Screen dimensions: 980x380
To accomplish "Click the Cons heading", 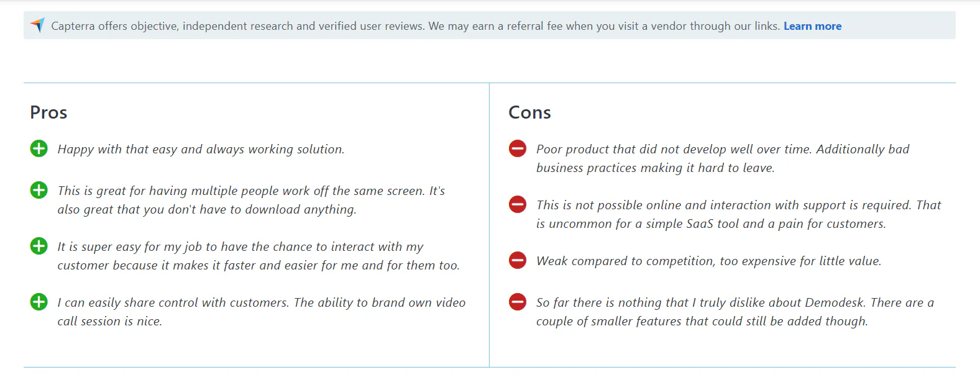I will [529, 112].
